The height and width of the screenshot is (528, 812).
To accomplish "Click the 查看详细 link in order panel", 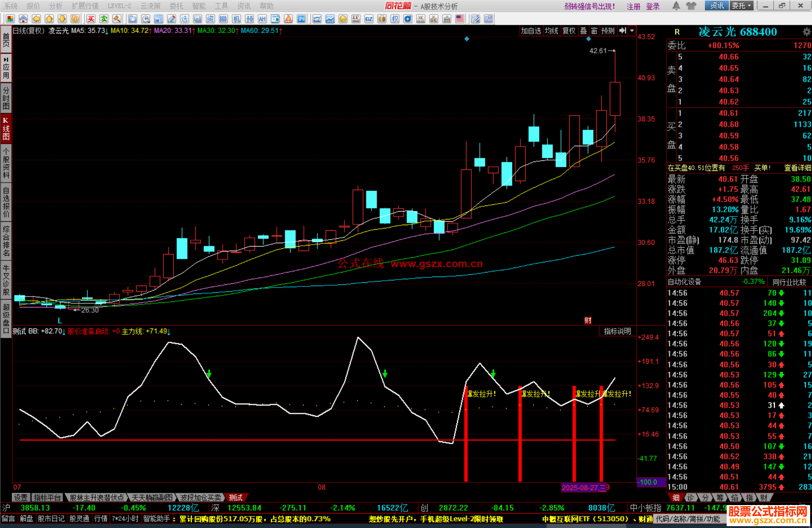I will pos(797,168).
